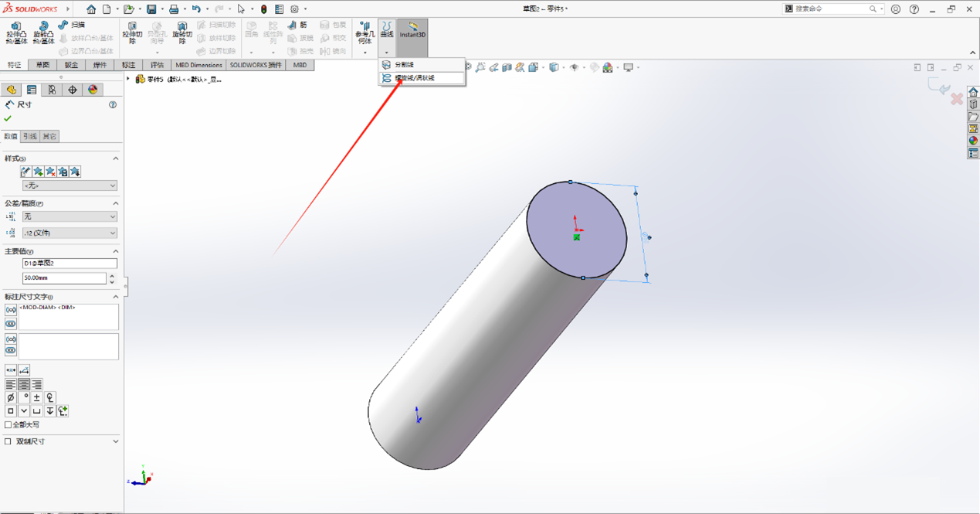Click the up stepper arrow beside 50.00mm
The width and height of the screenshot is (980, 514).
(x=112, y=274)
